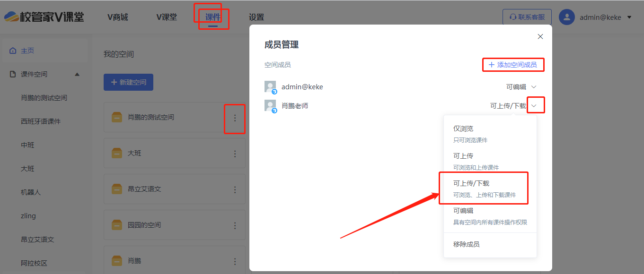Image resolution: width=644 pixels, height=274 pixels.
Task: Switch to the 课件 tab
Action: 213,17
